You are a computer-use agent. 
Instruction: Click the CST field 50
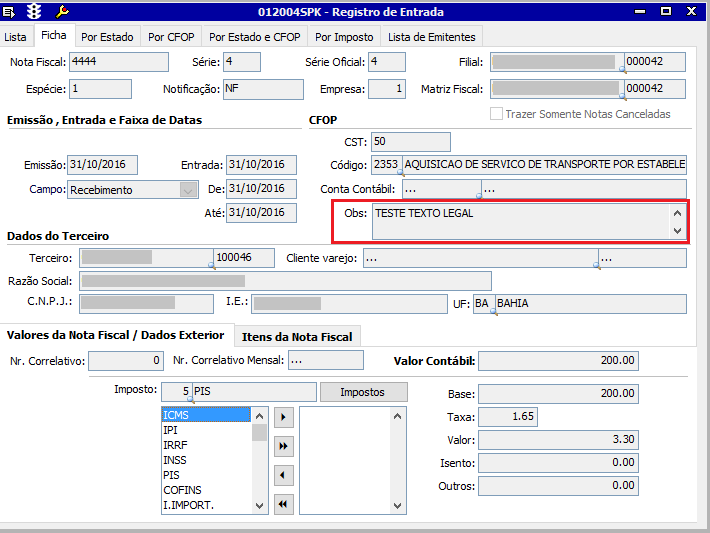point(411,142)
